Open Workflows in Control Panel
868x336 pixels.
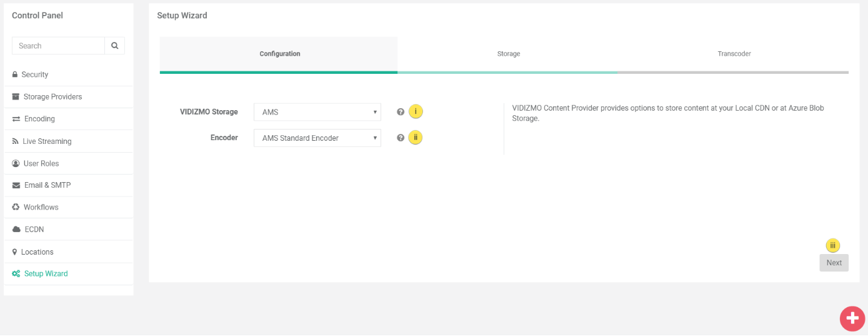click(x=41, y=207)
